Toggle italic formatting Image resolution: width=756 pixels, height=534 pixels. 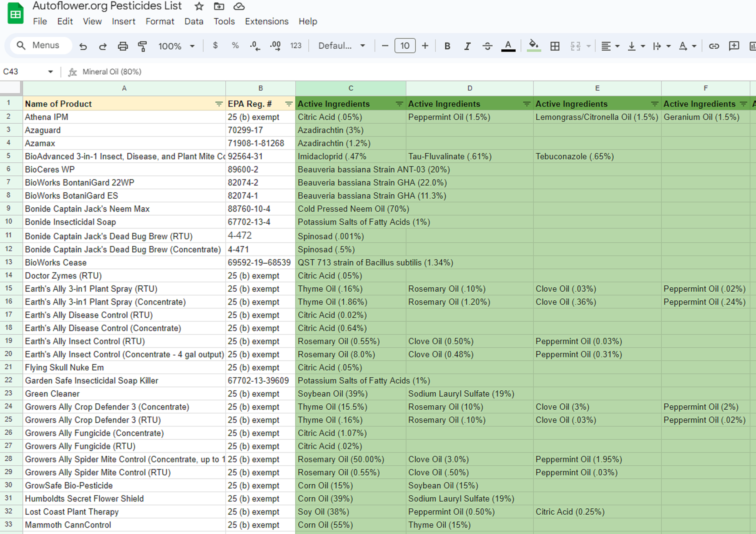[467, 46]
